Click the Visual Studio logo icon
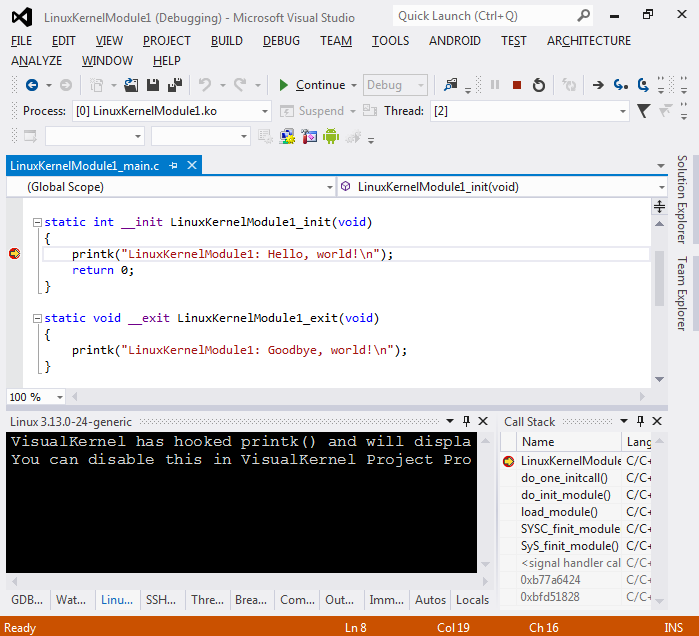Screen dimensions: 699x636 (x=22, y=17)
